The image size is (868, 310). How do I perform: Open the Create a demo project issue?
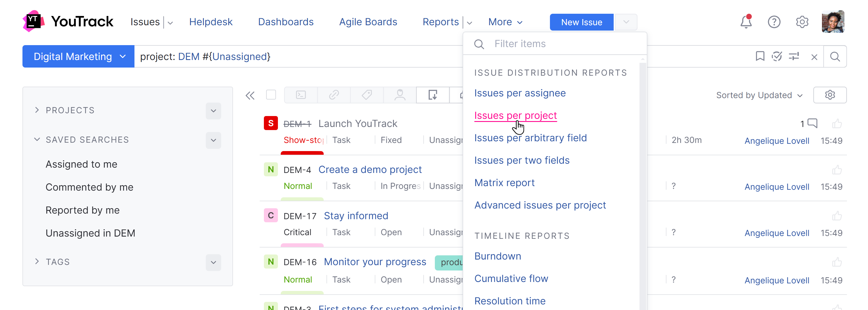click(370, 170)
